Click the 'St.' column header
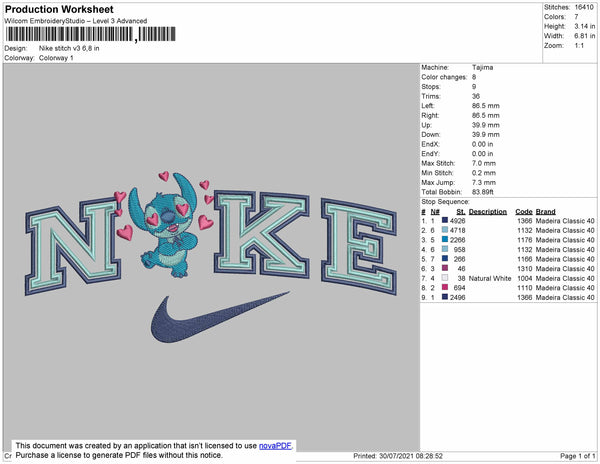This screenshot has width=600, height=464. [461, 212]
